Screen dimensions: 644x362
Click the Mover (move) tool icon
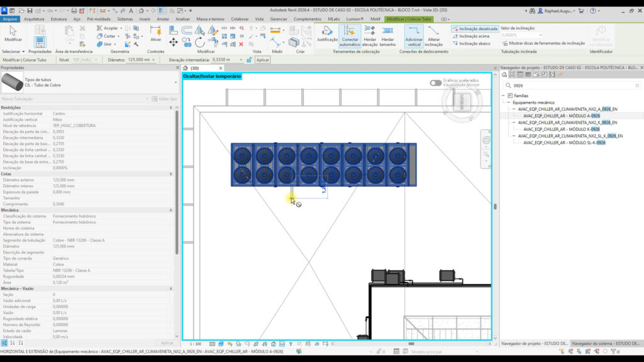point(174,42)
